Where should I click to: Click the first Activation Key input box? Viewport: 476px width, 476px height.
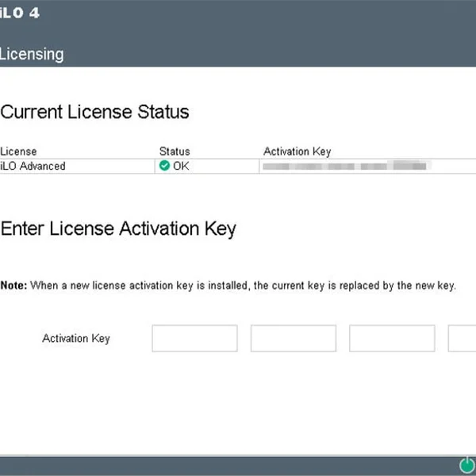pyautogui.click(x=194, y=338)
